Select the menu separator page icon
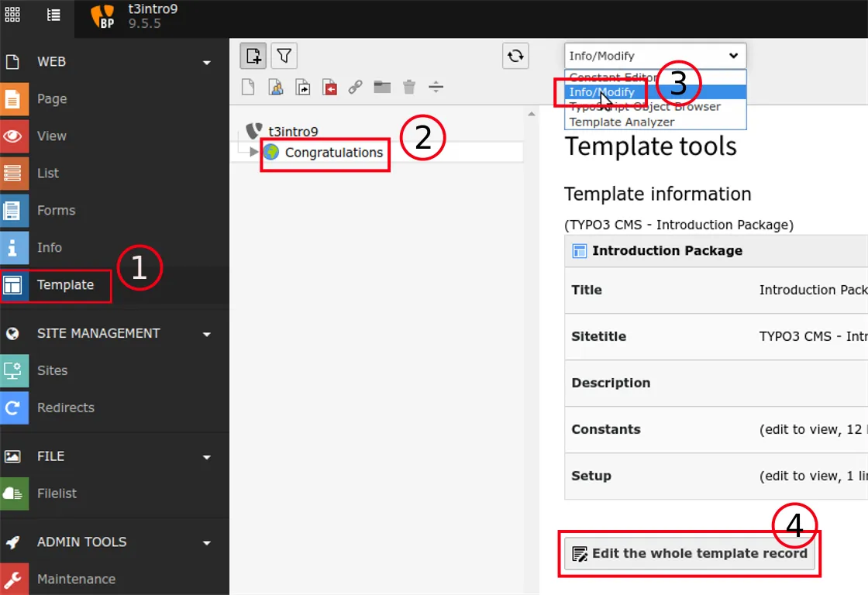 tap(436, 88)
